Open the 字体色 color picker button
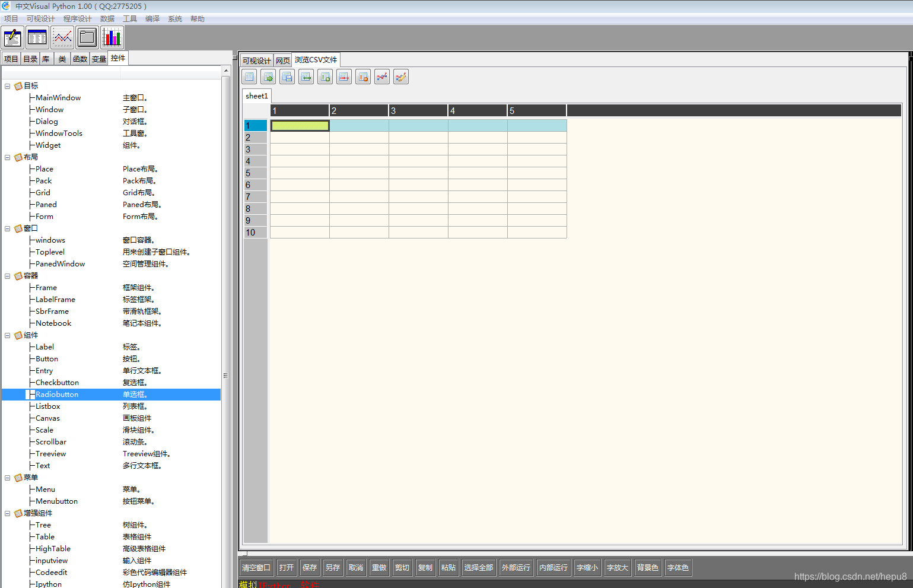 [678, 568]
